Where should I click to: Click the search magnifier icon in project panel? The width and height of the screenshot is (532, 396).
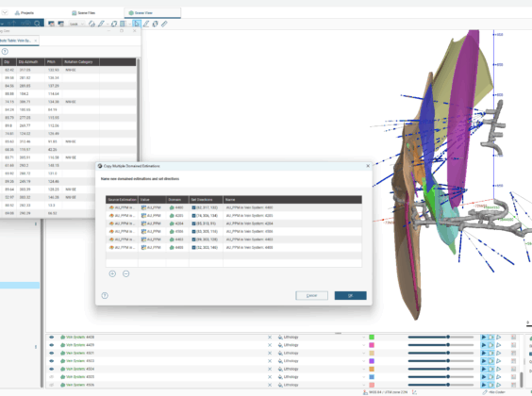(37, 24)
